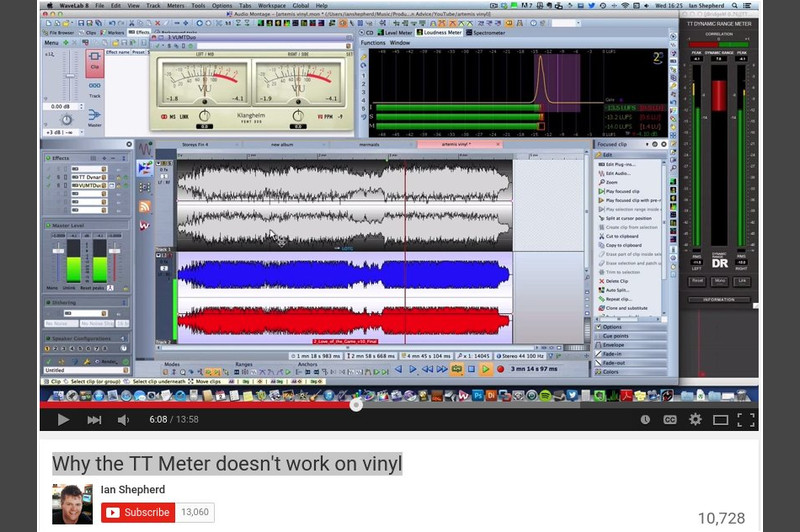This screenshot has width=800, height=532.
Task: Click the Reset button on TT meter
Action: (x=697, y=282)
